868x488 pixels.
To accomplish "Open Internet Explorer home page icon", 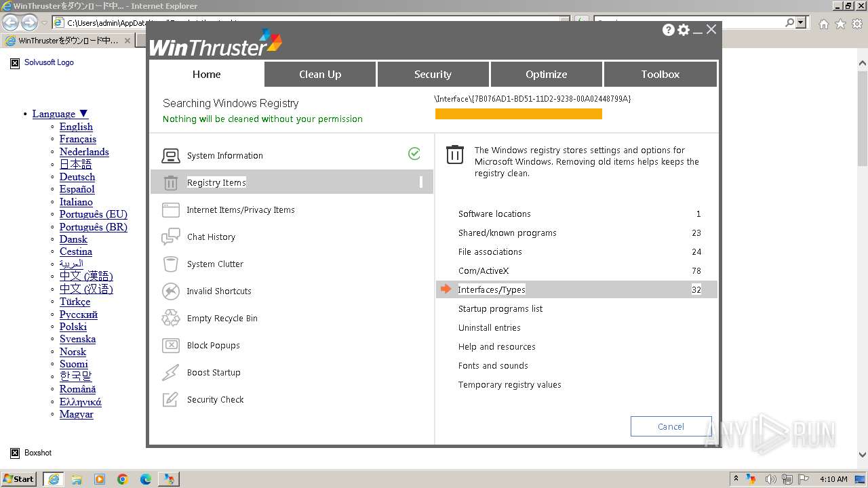I will point(824,24).
